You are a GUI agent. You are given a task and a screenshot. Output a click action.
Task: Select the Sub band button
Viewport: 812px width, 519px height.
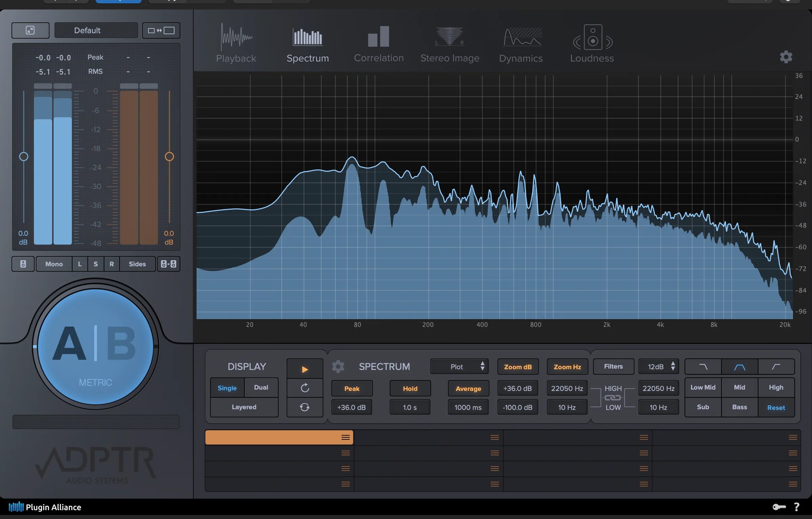pyautogui.click(x=703, y=407)
